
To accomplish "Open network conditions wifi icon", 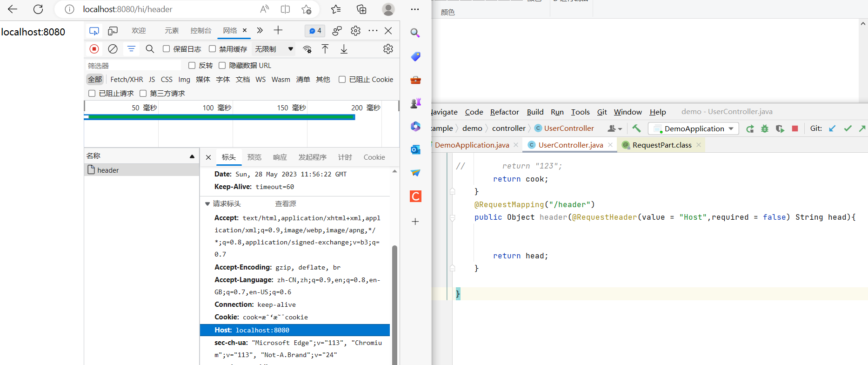I will (307, 49).
